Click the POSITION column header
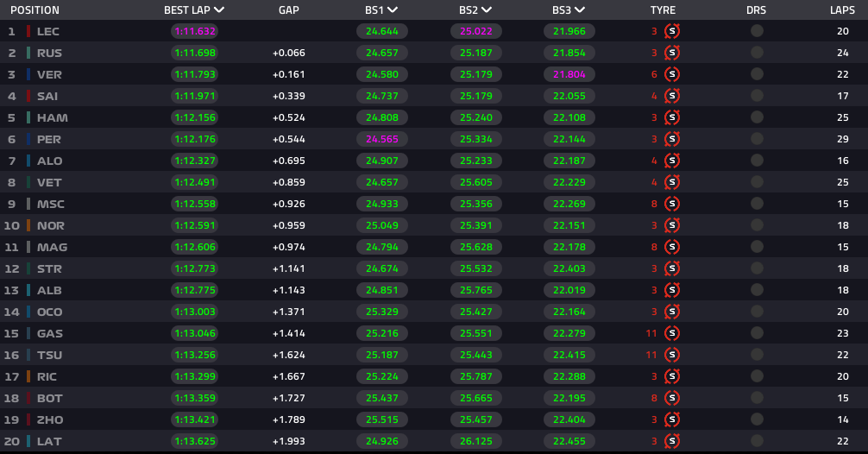 point(35,10)
